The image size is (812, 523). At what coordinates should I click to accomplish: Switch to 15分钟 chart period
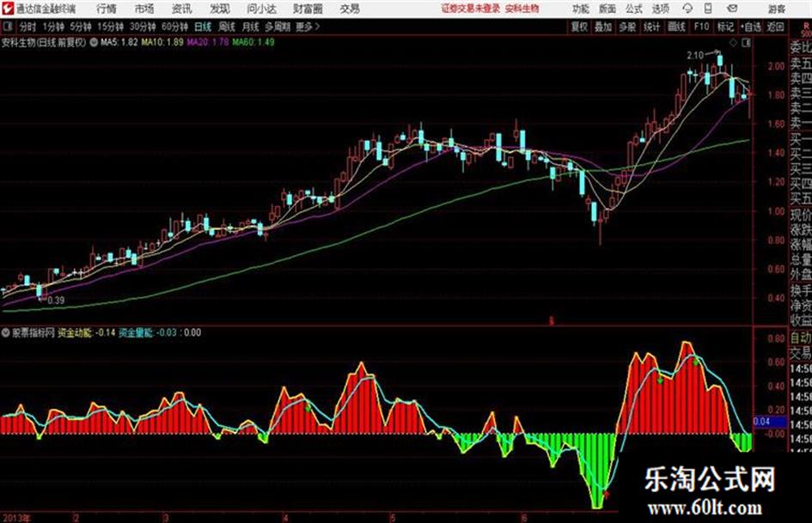[111, 27]
